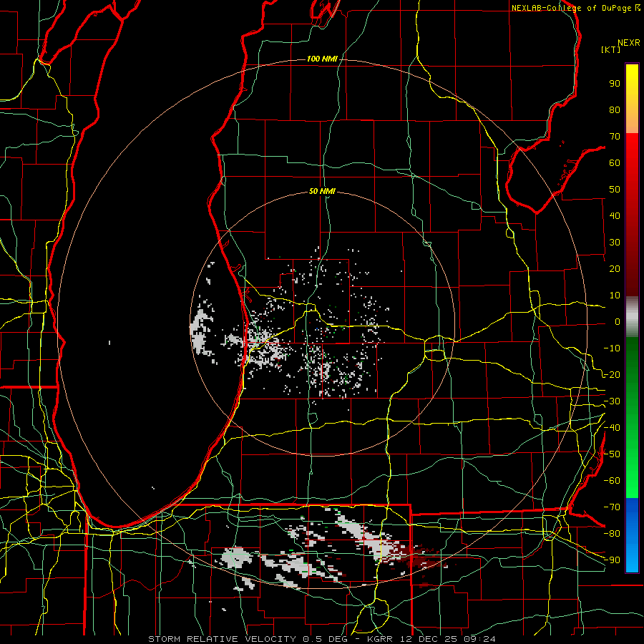Click the -40 value on the velocity scale
This screenshot has height=644, width=644.
[612, 428]
